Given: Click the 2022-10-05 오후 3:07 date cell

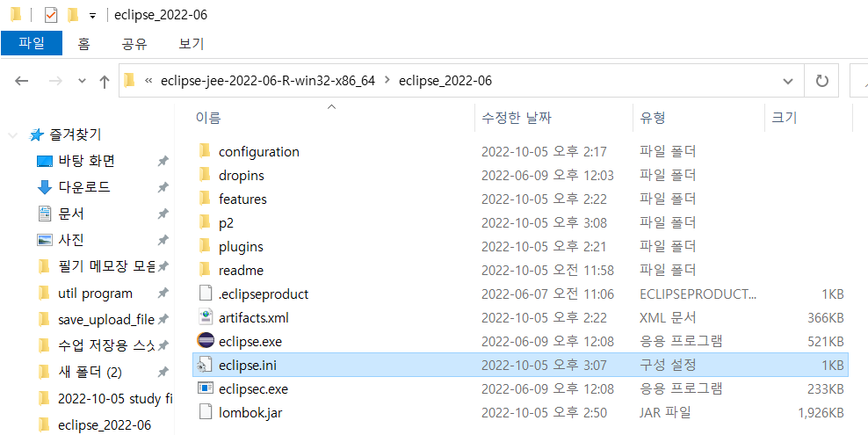Looking at the screenshot, I should (x=544, y=366).
